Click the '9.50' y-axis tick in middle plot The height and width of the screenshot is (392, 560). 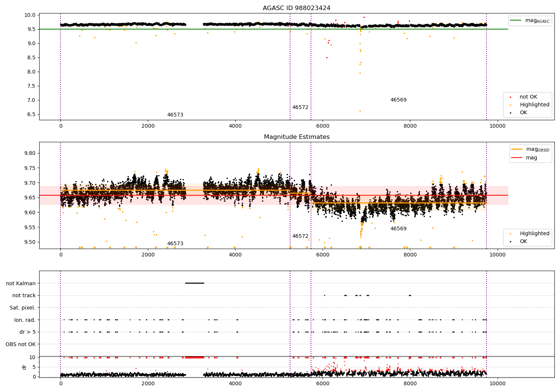coord(31,242)
